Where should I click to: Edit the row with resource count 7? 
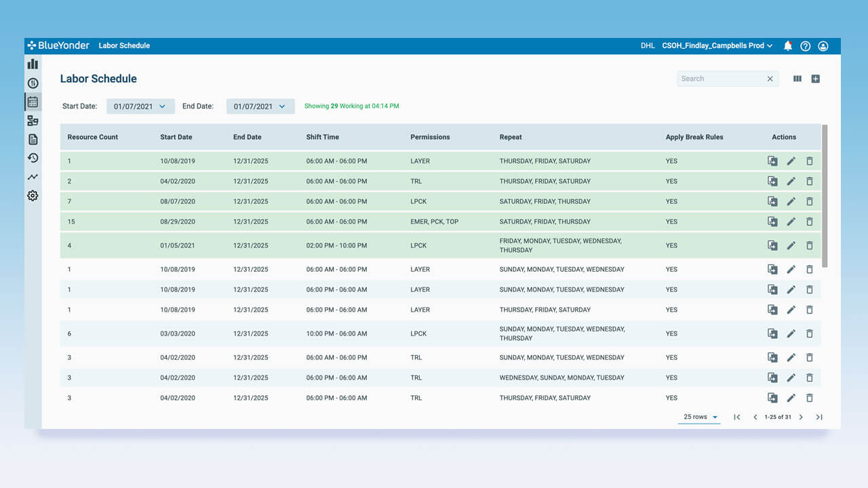click(x=791, y=201)
